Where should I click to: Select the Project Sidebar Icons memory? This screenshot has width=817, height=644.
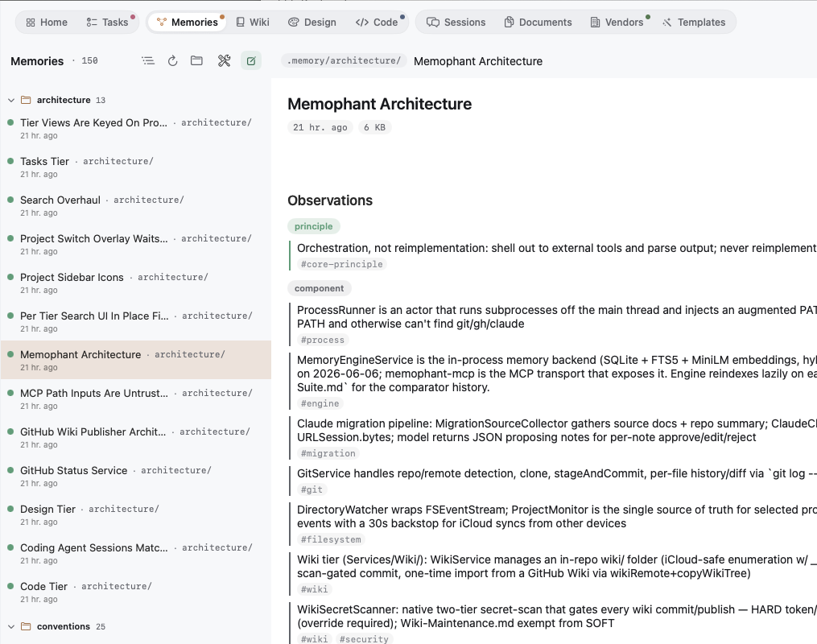pos(136,283)
